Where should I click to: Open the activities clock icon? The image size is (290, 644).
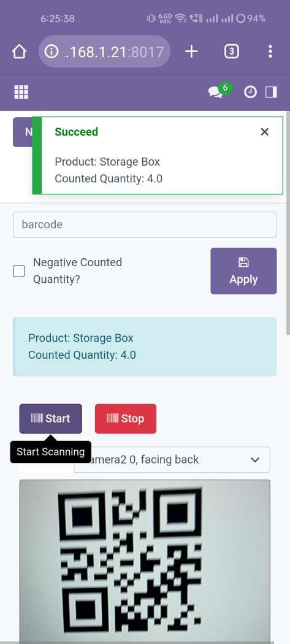click(x=250, y=92)
